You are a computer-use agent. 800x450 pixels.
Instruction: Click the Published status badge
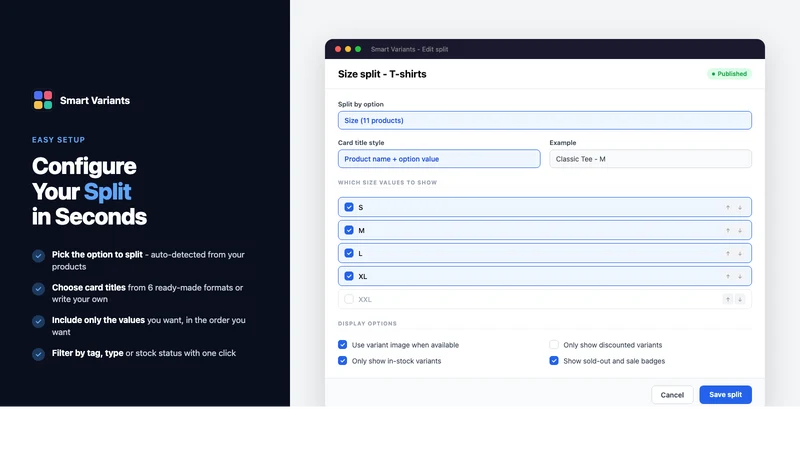pos(729,74)
